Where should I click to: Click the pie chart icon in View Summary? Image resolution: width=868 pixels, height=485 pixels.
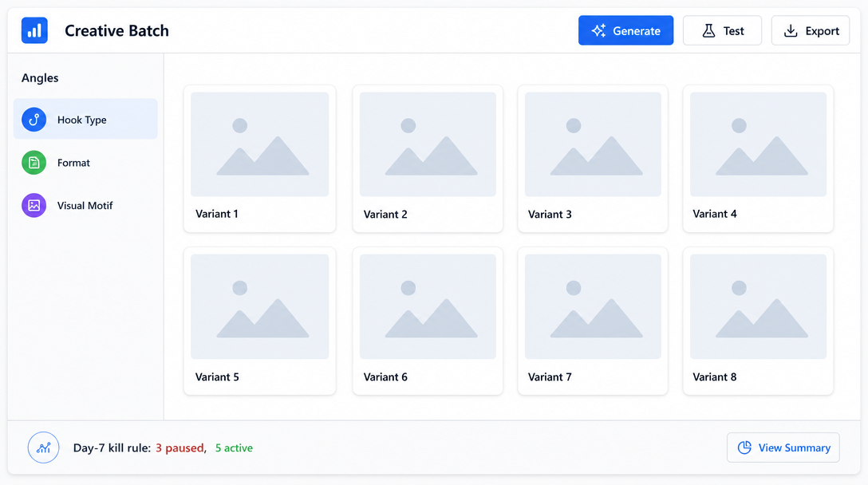coord(744,448)
